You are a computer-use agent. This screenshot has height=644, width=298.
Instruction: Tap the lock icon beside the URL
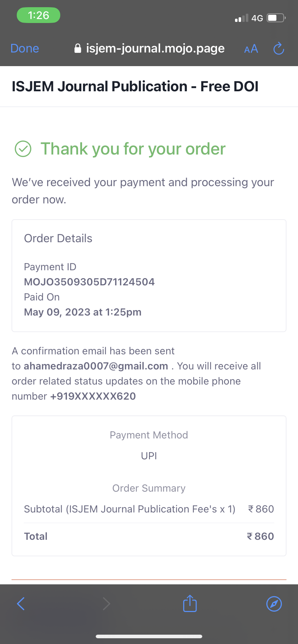click(77, 49)
